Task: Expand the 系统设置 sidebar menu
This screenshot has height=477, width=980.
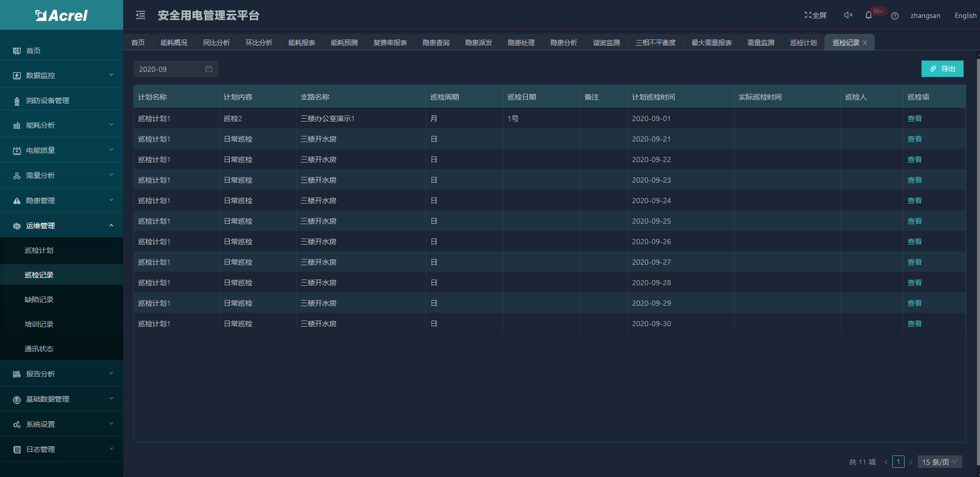Action: click(62, 424)
